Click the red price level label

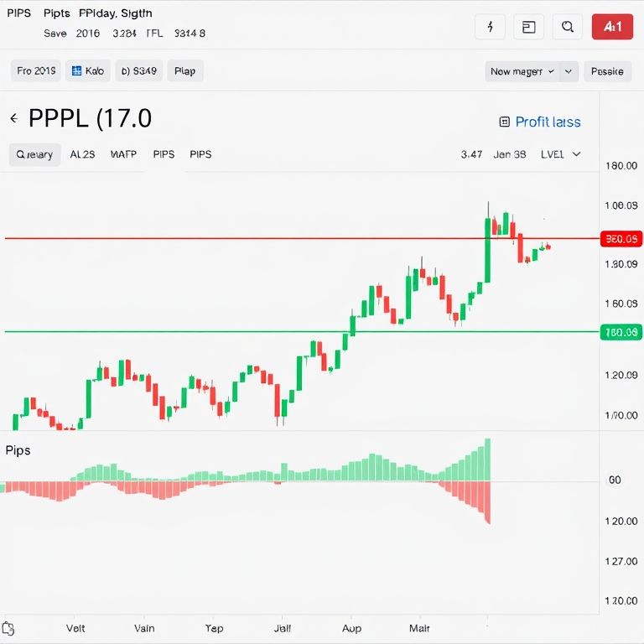(621, 239)
